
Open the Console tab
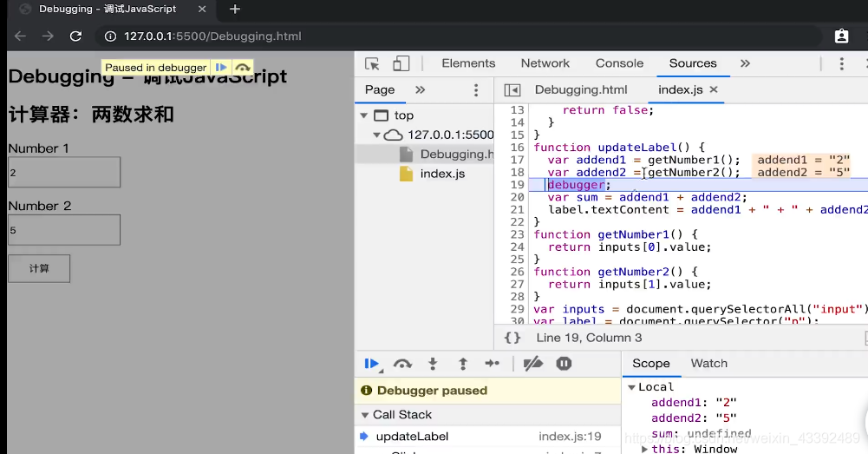pos(619,63)
